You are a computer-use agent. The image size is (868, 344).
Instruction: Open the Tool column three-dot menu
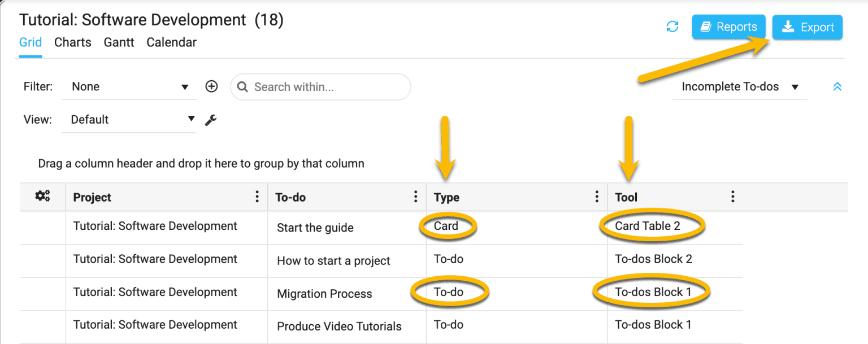732,197
